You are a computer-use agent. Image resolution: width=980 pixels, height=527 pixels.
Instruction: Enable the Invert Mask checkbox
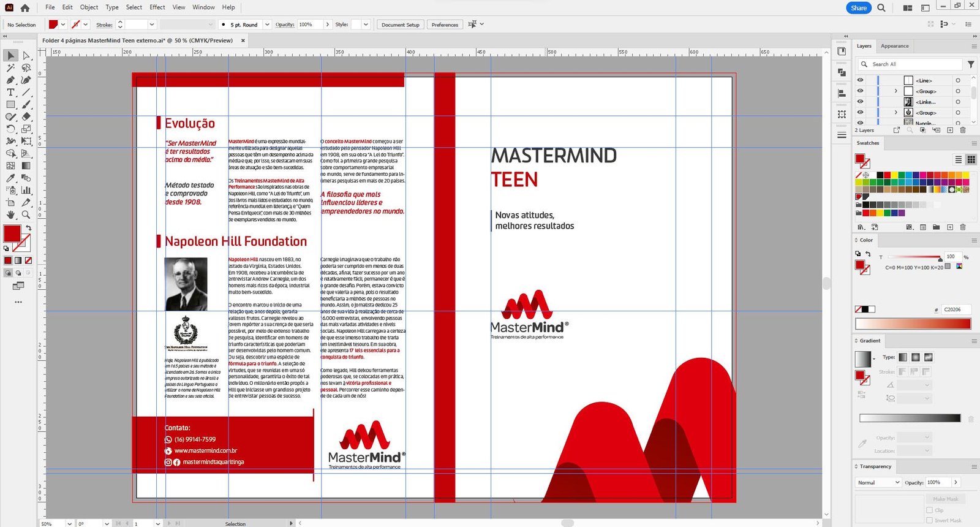tap(930, 520)
